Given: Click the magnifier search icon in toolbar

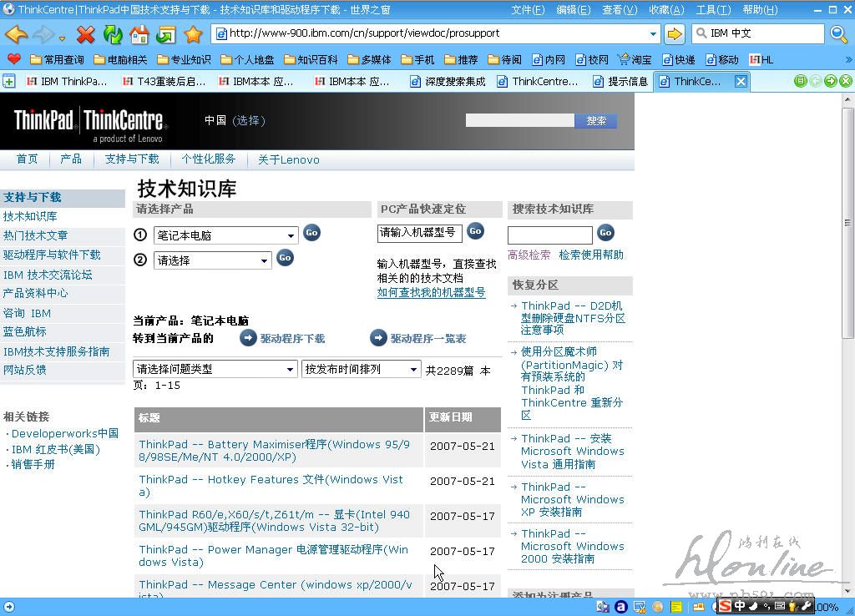Looking at the screenshot, I should (839, 34).
